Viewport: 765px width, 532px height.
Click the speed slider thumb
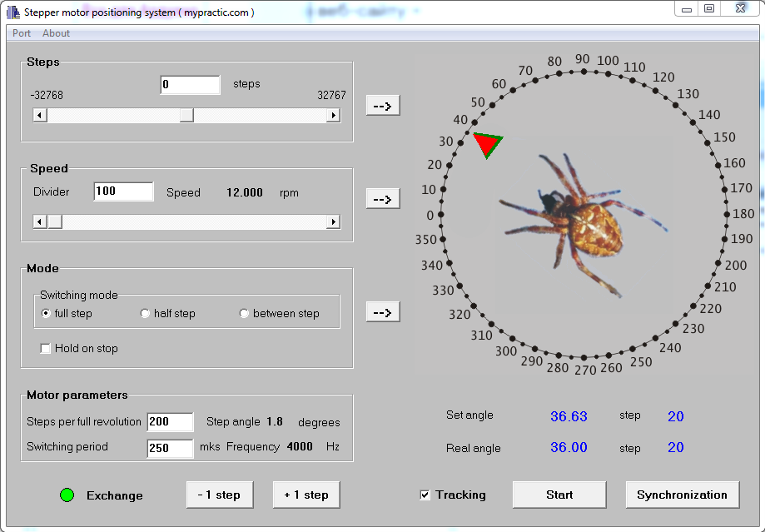(55, 221)
